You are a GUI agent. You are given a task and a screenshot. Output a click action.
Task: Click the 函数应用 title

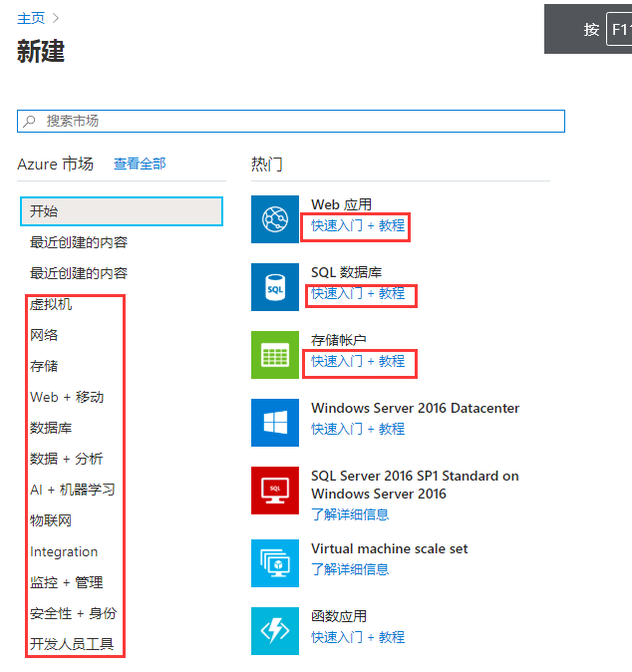point(339,616)
